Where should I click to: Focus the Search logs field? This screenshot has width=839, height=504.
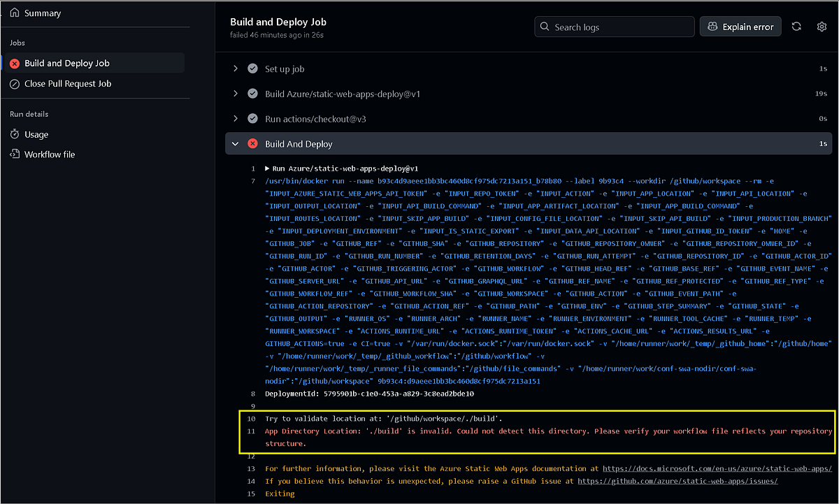(x=615, y=27)
